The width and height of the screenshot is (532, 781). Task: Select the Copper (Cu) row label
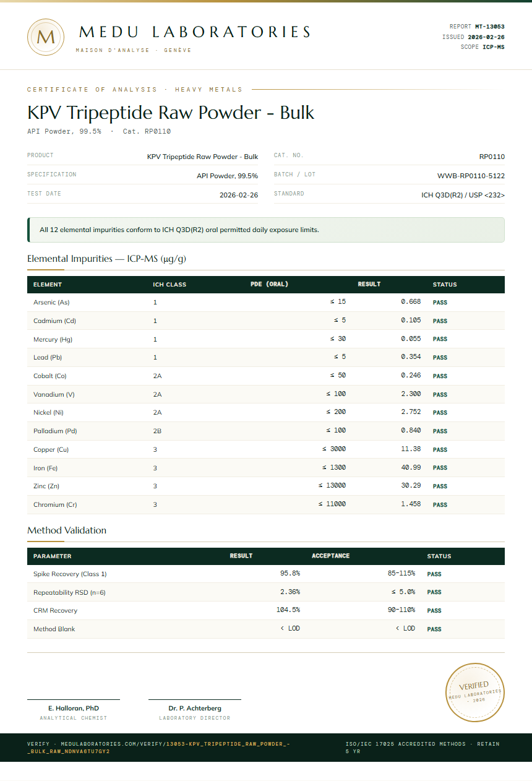(x=51, y=450)
